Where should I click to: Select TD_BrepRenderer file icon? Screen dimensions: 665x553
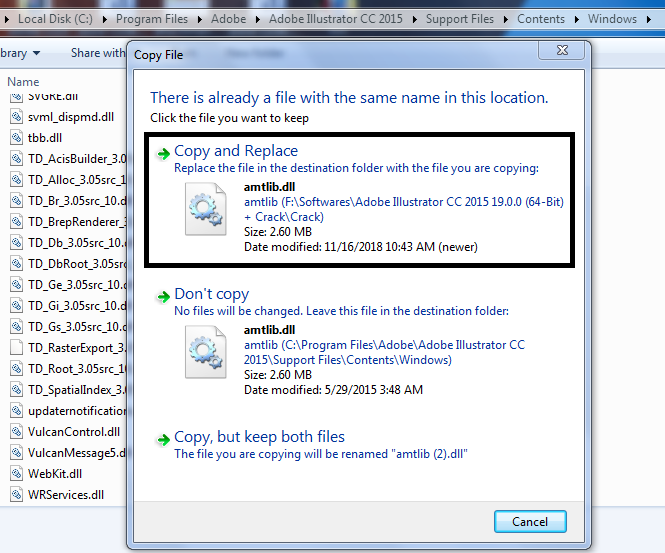(16, 222)
